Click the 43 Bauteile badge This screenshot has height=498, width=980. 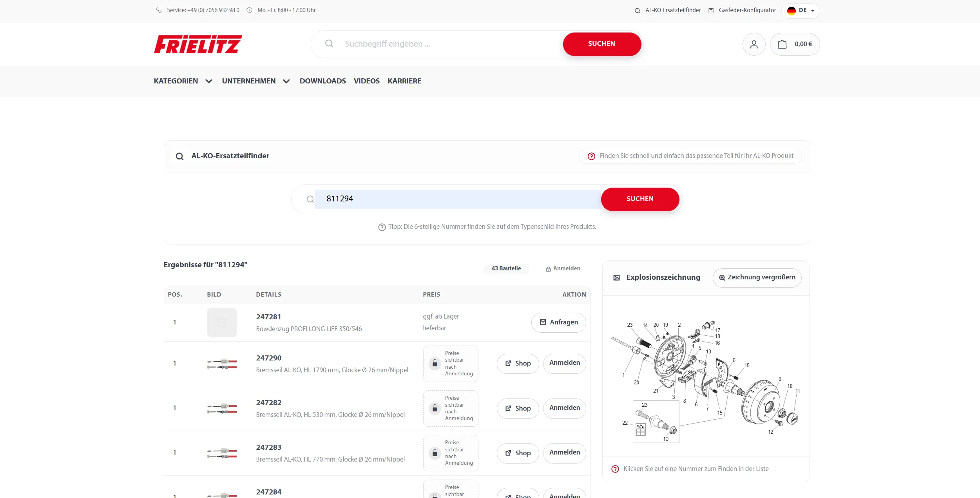coord(506,269)
